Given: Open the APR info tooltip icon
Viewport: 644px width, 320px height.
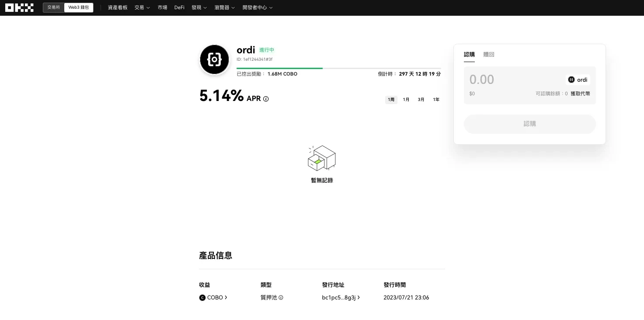Looking at the screenshot, I should coord(266,99).
